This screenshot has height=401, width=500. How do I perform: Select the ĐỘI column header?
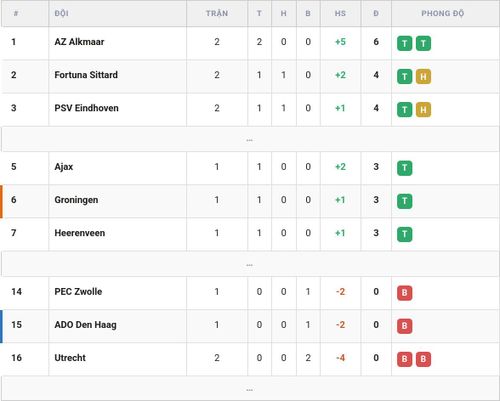(x=62, y=13)
